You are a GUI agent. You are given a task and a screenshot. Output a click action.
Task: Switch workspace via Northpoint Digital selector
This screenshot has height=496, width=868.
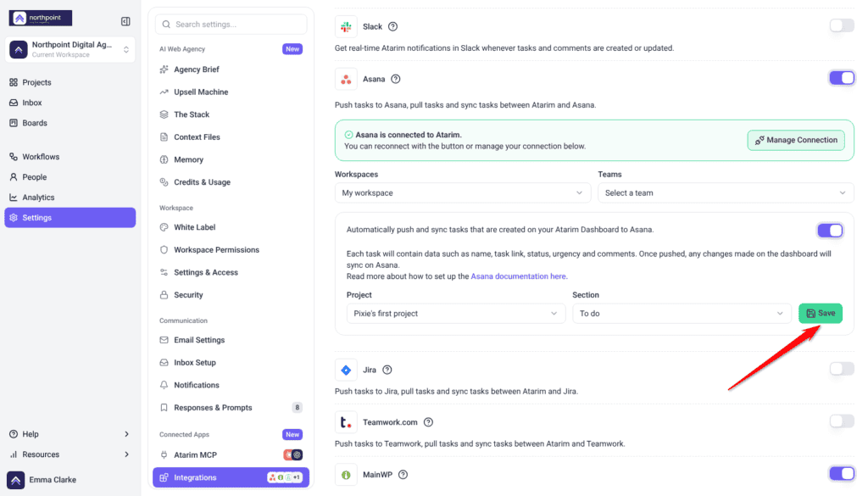70,49
